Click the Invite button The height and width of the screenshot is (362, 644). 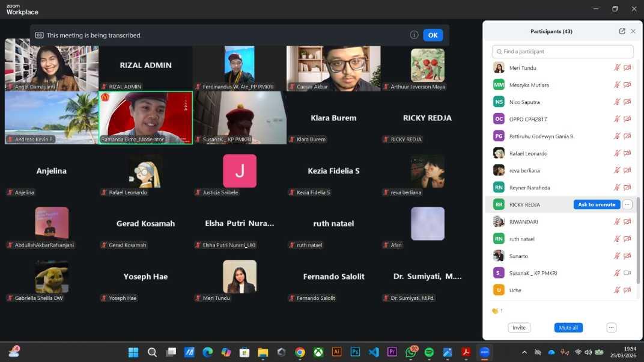click(519, 328)
